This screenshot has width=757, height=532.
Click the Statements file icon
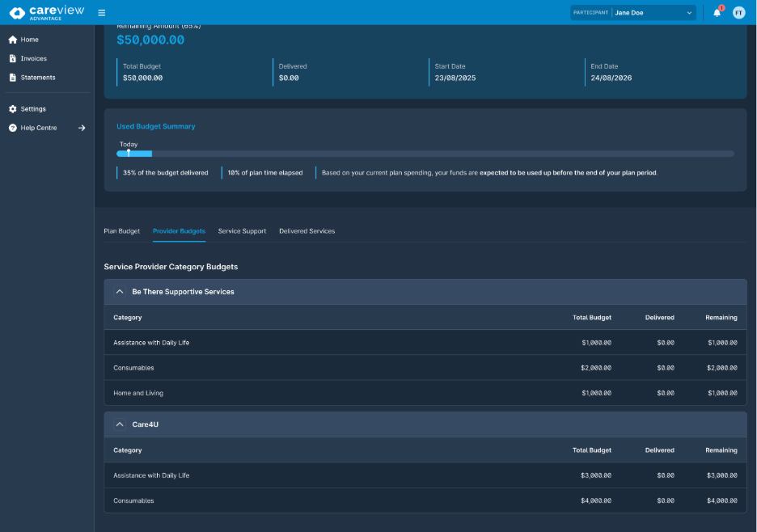point(13,78)
